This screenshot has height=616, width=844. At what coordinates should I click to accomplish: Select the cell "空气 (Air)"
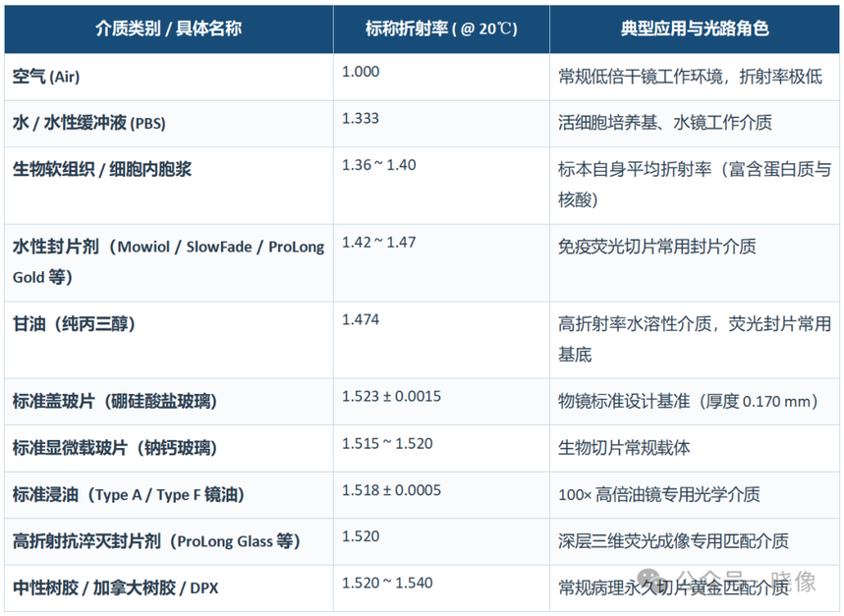coord(46,77)
